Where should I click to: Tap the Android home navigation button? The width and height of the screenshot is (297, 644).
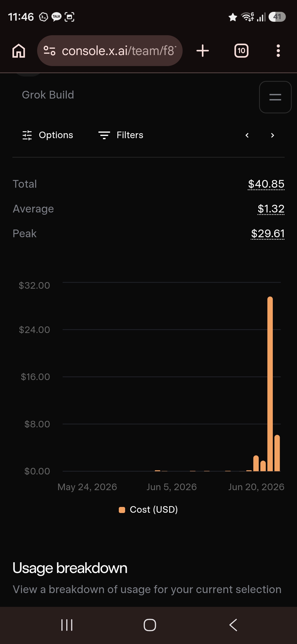click(x=150, y=625)
